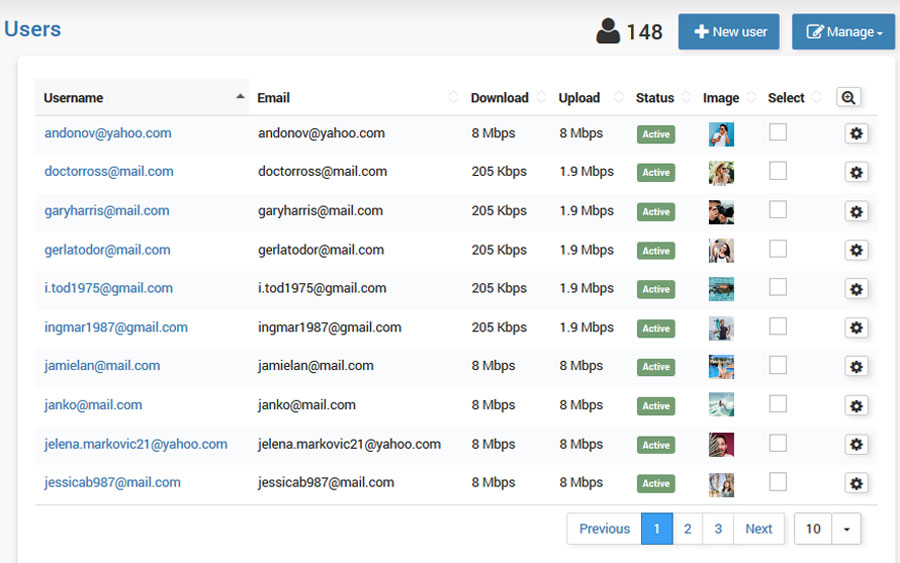900x563 pixels.
Task: Open the ingmar1987@gmail.com username link
Action: click(x=116, y=327)
